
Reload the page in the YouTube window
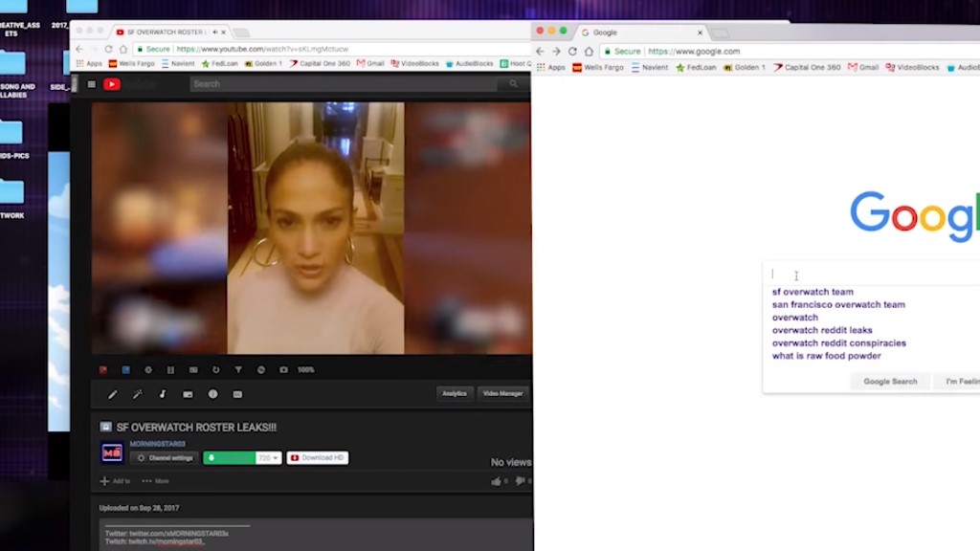pyautogui.click(x=108, y=49)
